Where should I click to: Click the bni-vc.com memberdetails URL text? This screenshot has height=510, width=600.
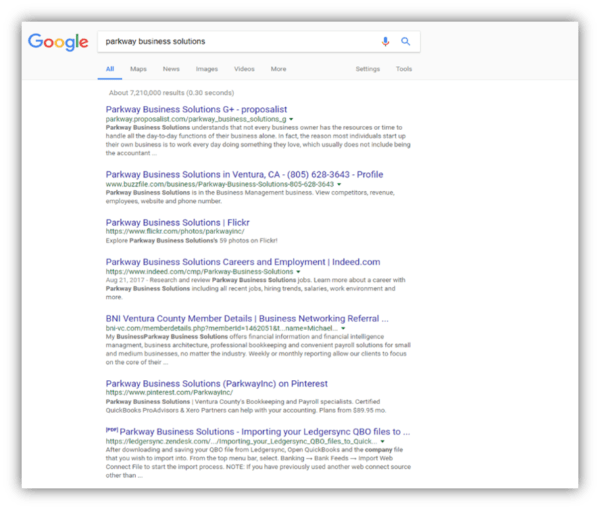tap(222, 328)
